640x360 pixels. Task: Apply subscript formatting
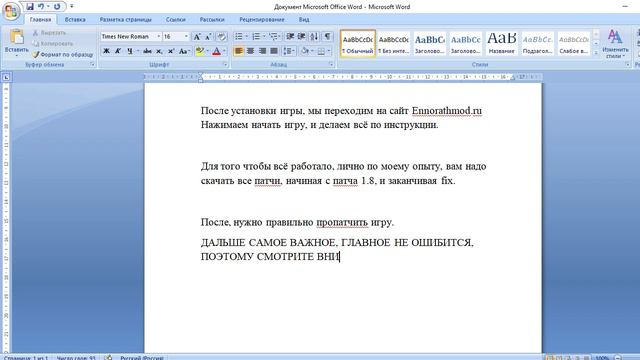159,51
